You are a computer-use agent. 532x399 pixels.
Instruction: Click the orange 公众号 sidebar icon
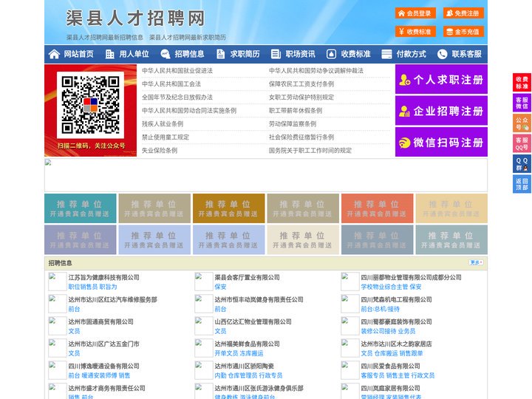(522, 123)
